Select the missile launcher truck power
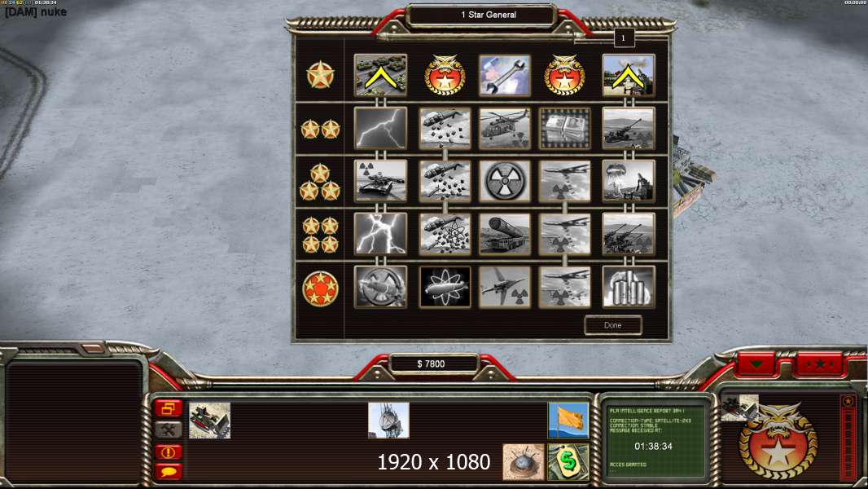The image size is (868, 489). 504,234
